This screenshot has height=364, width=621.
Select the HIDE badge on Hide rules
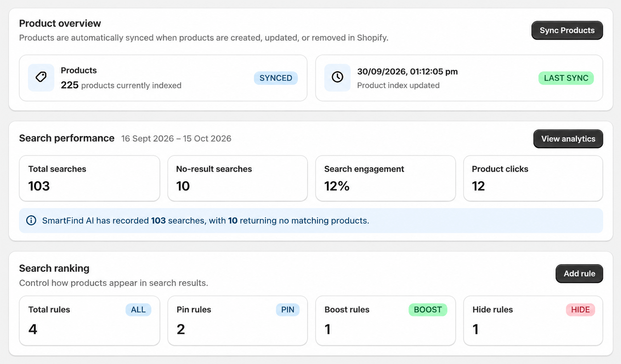pyautogui.click(x=580, y=310)
